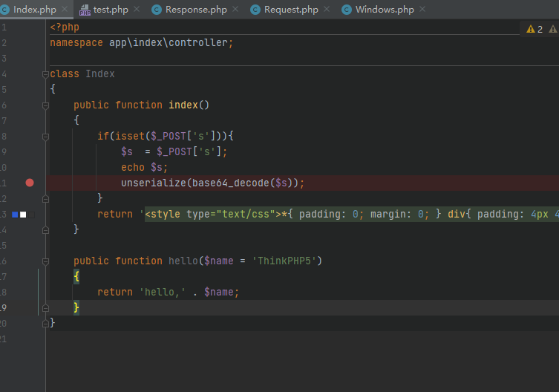Switch to the Index.php tab
Viewport: 559px width, 392px height.
(x=35, y=10)
